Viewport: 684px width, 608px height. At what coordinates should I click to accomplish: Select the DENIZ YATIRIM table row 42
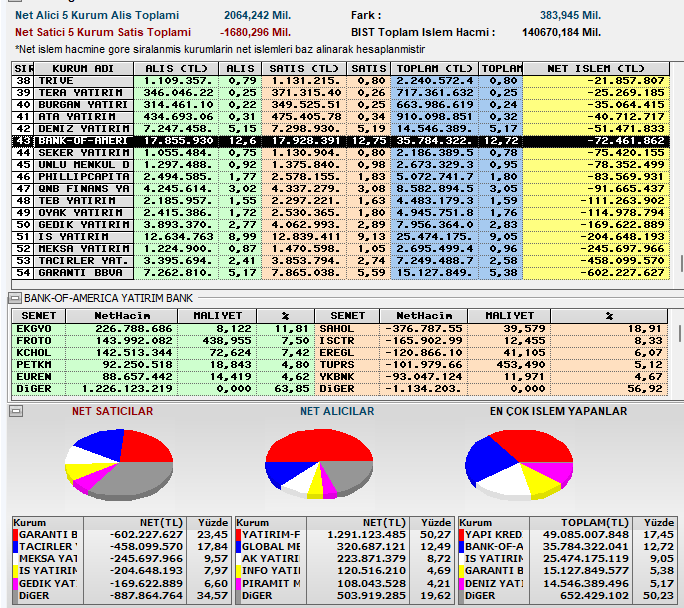[340, 129]
